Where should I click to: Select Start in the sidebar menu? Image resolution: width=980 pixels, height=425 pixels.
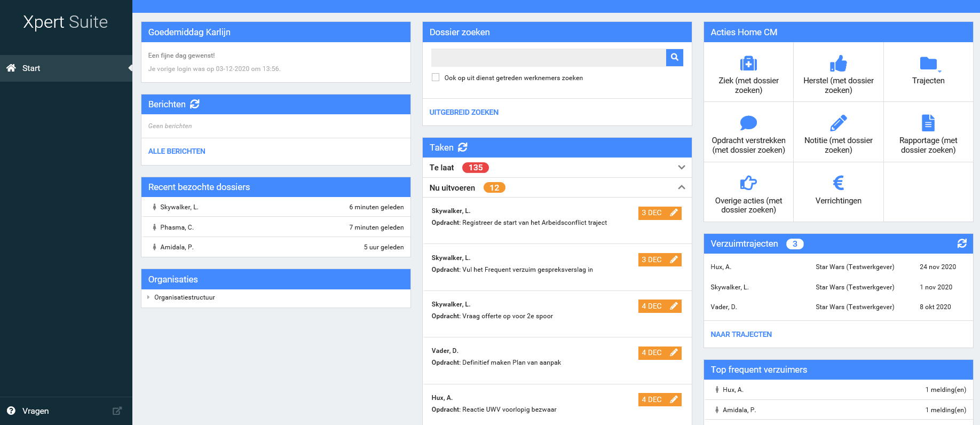(31, 68)
